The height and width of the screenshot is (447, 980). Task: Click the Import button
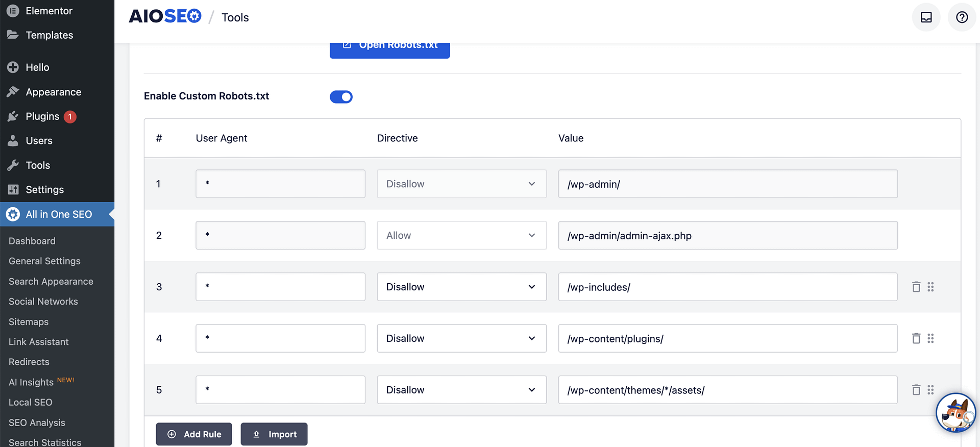click(x=274, y=434)
